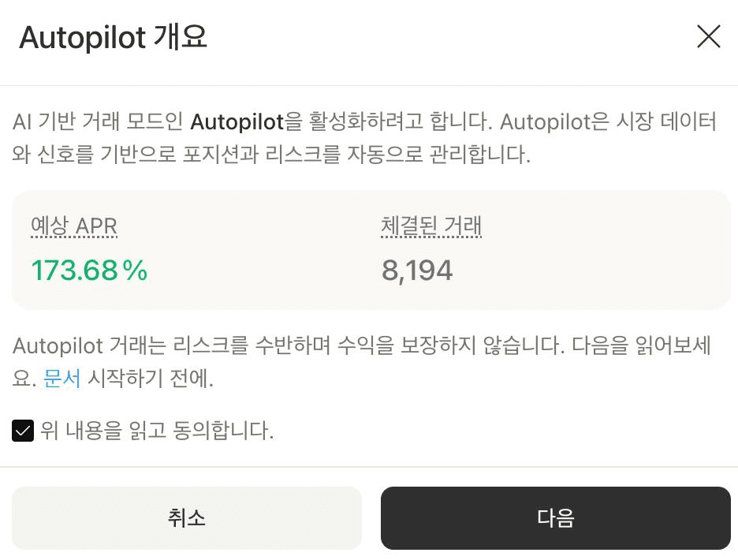Click the 8,194 trades count
The image size is (738, 560).
417,271
